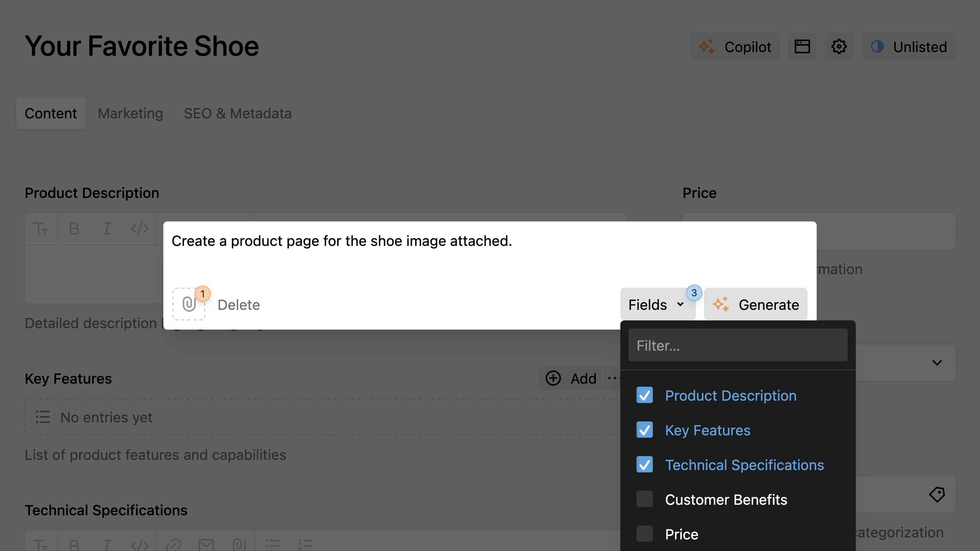Attach file in Technical Specifications toolbar
The height and width of the screenshot is (551, 980).
[239, 545]
